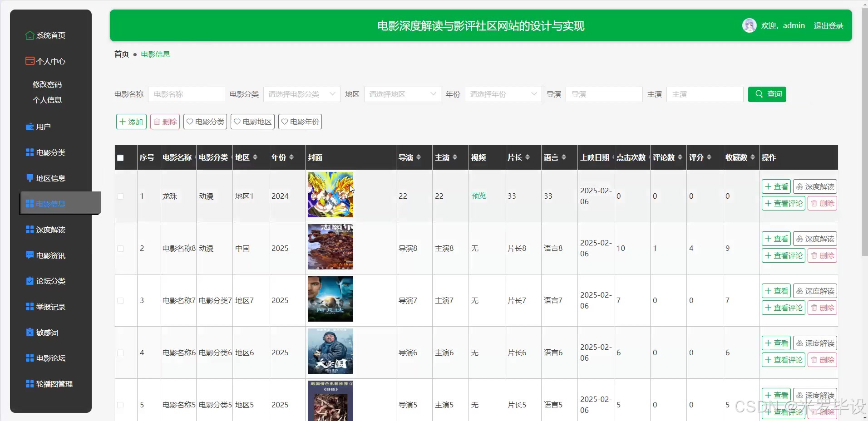The image size is (868, 421).
Task: Check the row checkbox for 龙珠
Action: click(x=120, y=196)
